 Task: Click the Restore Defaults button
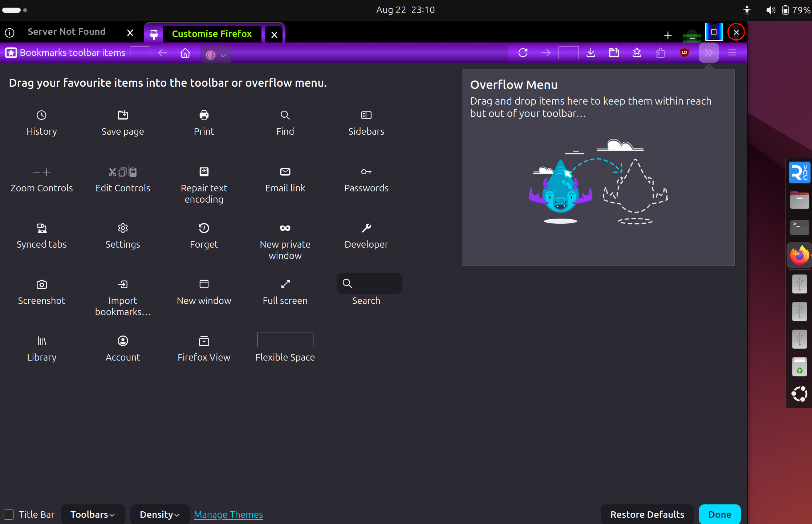tap(647, 514)
